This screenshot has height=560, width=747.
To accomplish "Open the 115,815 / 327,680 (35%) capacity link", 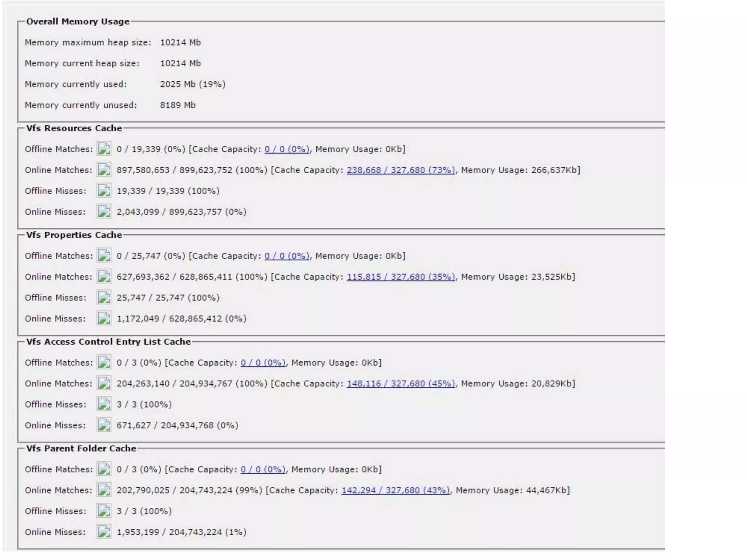I will 400,277.
